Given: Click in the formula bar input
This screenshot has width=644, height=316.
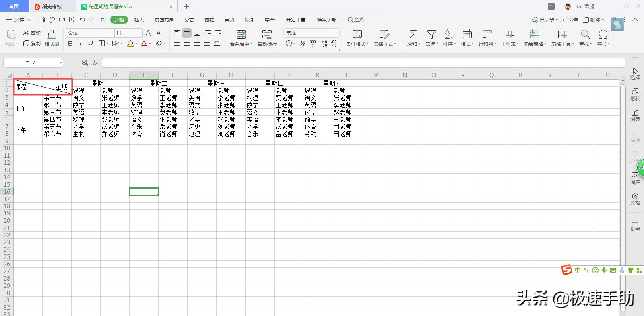Looking at the screenshot, I should (x=363, y=63).
